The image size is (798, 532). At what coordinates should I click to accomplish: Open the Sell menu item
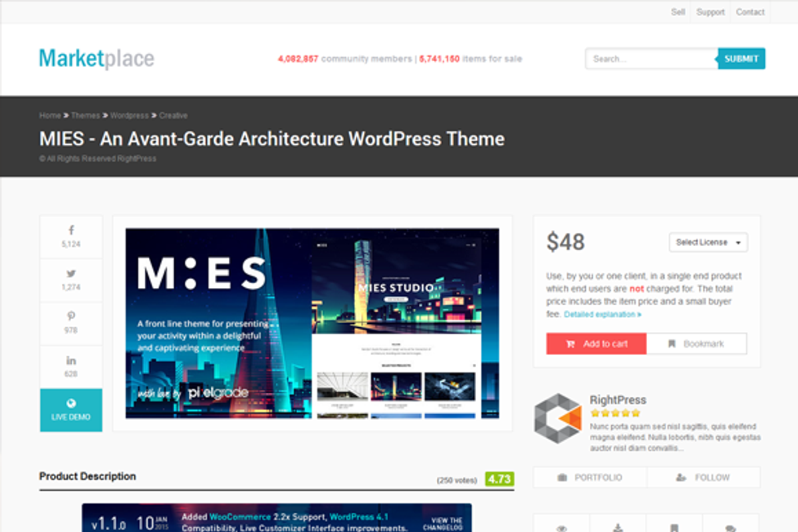pos(678,11)
